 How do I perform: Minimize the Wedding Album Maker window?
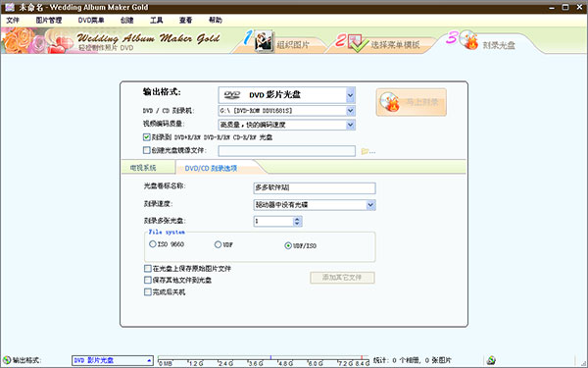tap(552, 7)
